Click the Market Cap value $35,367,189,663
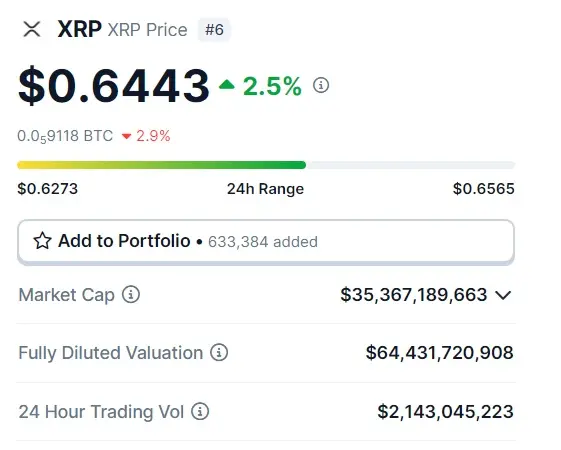Screen dimensions: 561x450 (414, 295)
